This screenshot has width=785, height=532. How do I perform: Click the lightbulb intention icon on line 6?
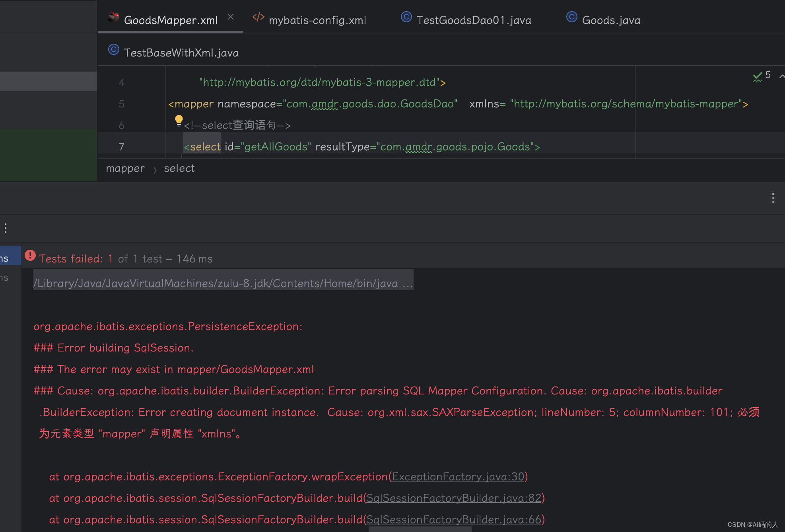(x=179, y=120)
